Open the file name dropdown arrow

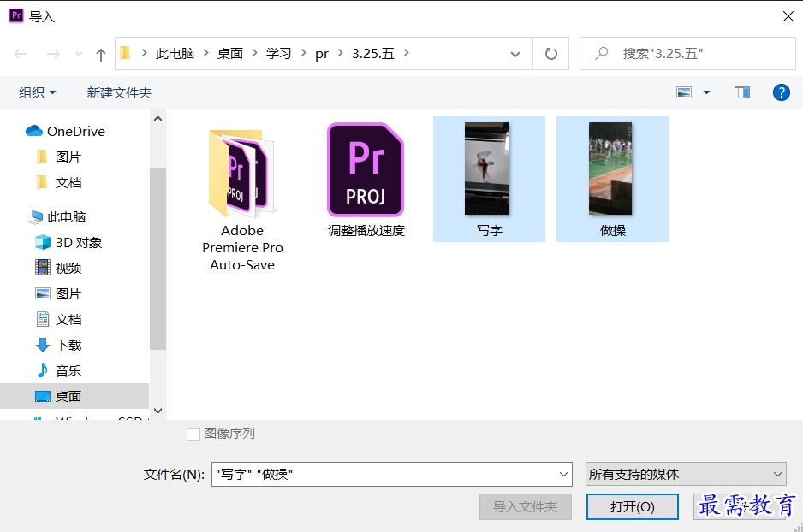(564, 474)
